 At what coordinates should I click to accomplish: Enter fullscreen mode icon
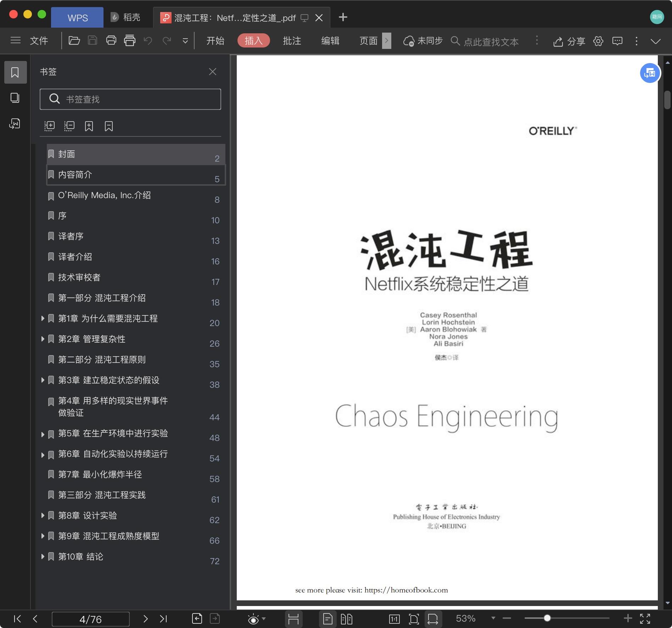[x=645, y=618]
